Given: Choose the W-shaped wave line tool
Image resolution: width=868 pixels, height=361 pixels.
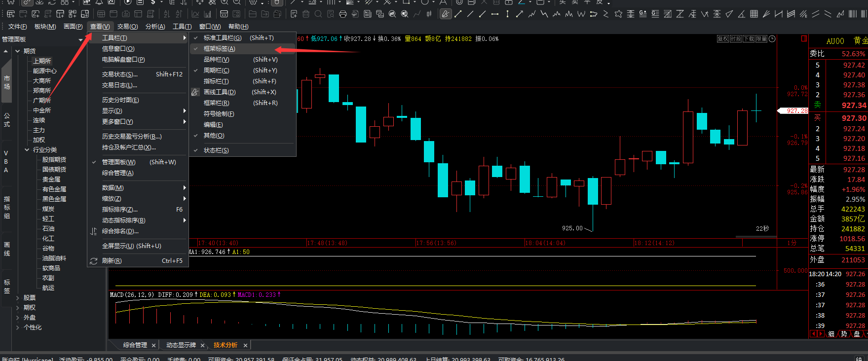Looking at the screenshot, I should 581,14.
